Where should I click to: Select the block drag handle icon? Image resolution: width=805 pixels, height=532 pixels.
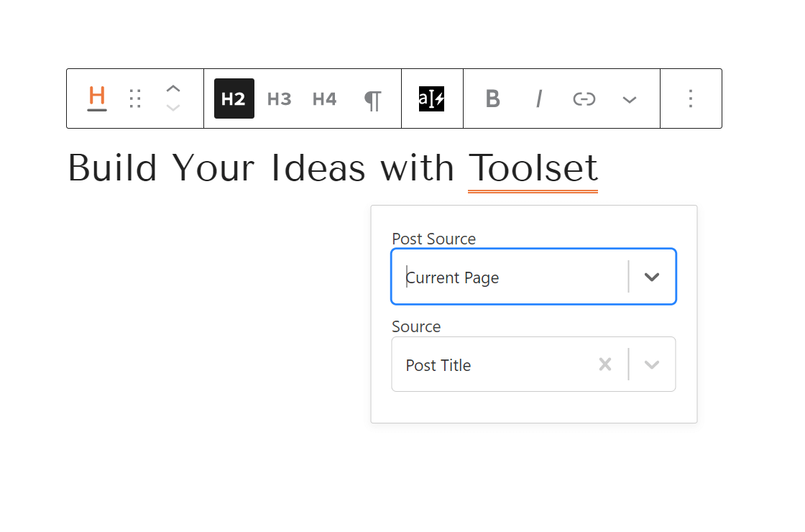pyautogui.click(x=135, y=98)
